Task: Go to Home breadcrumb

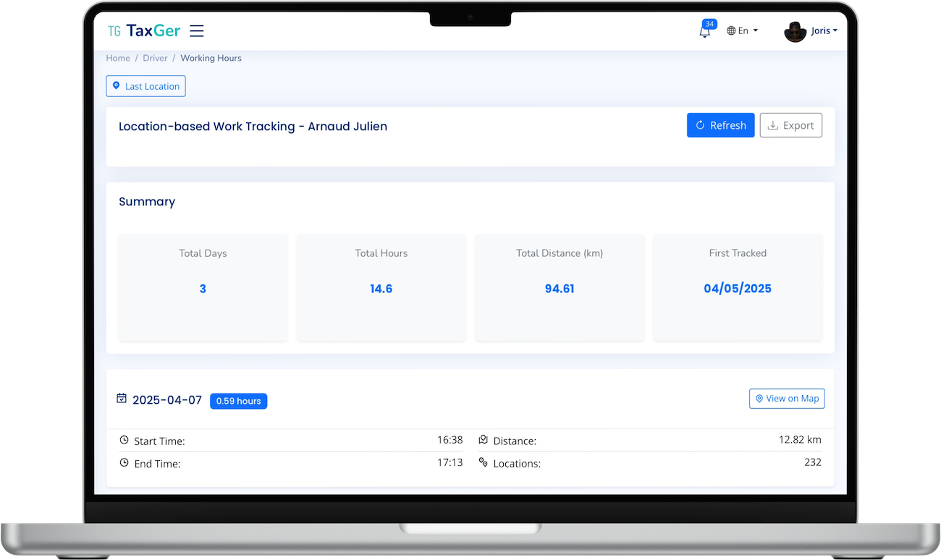Action: pos(118,58)
